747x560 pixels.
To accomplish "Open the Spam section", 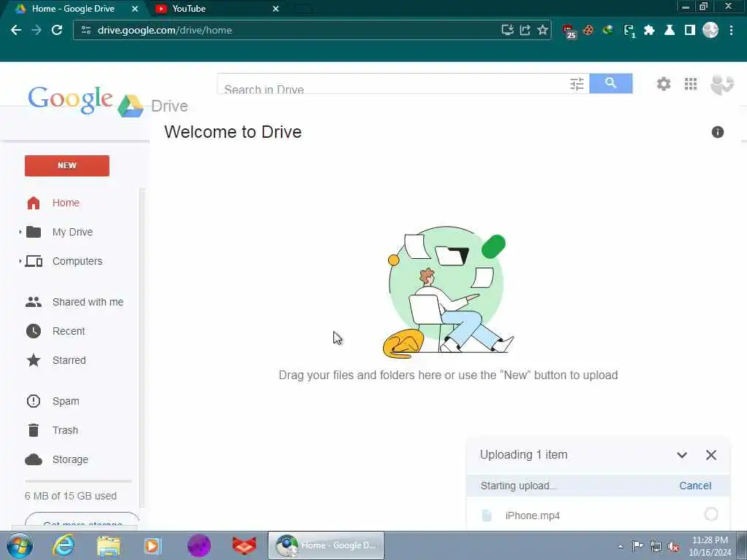I will pyautogui.click(x=66, y=401).
